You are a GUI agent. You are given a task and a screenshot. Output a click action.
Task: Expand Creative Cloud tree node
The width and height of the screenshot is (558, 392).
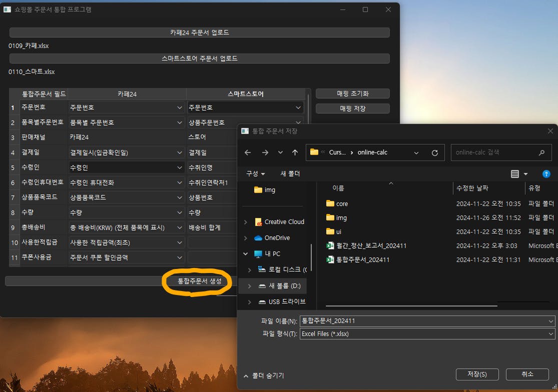click(x=246, y=222)
